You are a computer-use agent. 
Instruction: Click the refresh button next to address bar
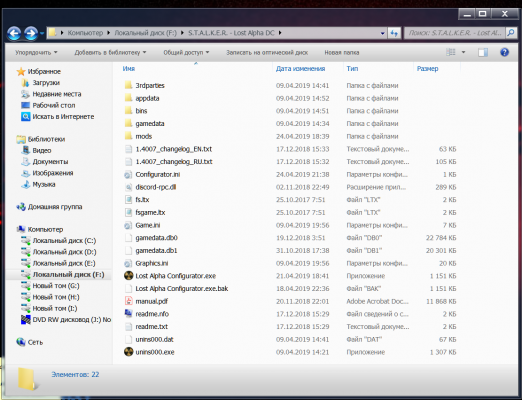coord(394,33)
